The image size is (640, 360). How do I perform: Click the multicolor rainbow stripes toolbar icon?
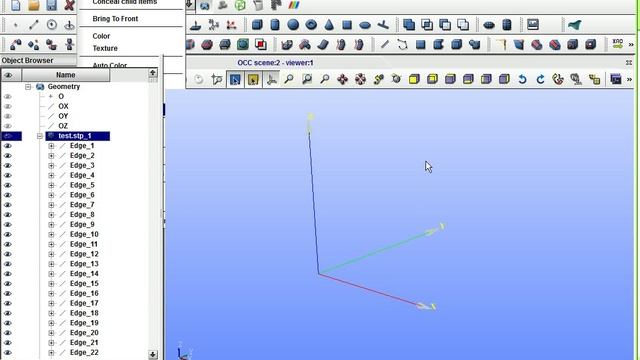point(294,5)
